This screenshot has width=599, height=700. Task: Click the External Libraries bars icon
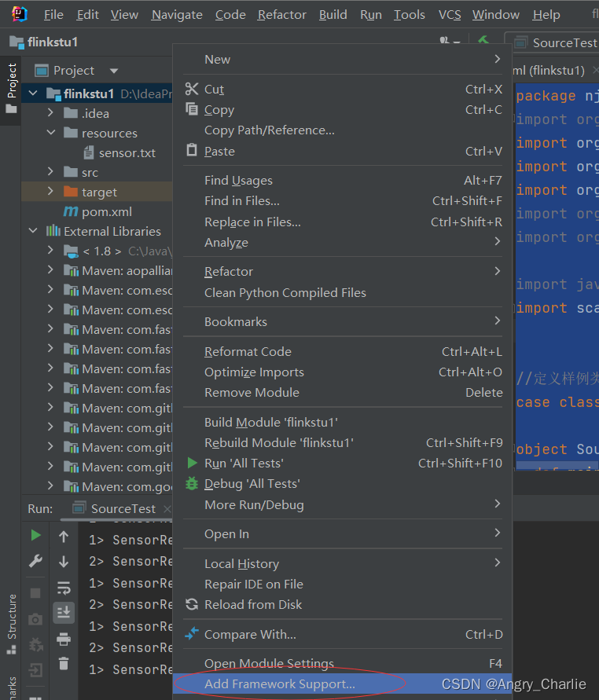point(53,231)
